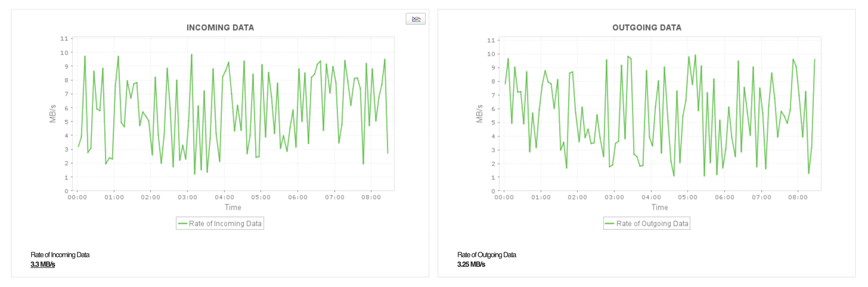The height and width of the screenshot is (287, 868).
Task: Select the OUTGOING DATA chart title
Action: pyautogui.click(x=647, y=28)
